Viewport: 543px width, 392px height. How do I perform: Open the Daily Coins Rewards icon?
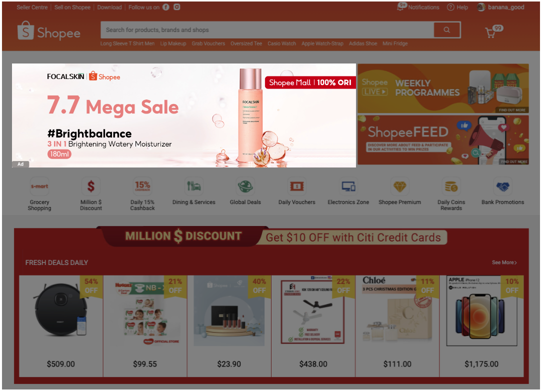[x=451, y=186]
